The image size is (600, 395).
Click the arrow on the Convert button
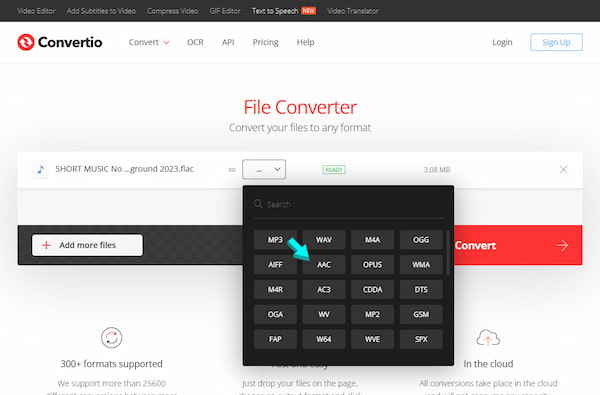click(562, 245)
